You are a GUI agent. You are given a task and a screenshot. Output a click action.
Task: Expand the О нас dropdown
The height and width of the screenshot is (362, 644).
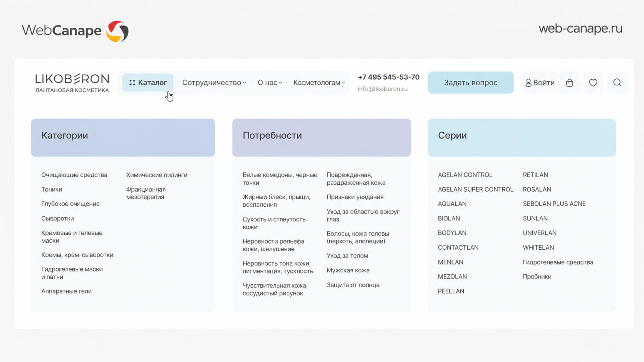click(270, 83)
